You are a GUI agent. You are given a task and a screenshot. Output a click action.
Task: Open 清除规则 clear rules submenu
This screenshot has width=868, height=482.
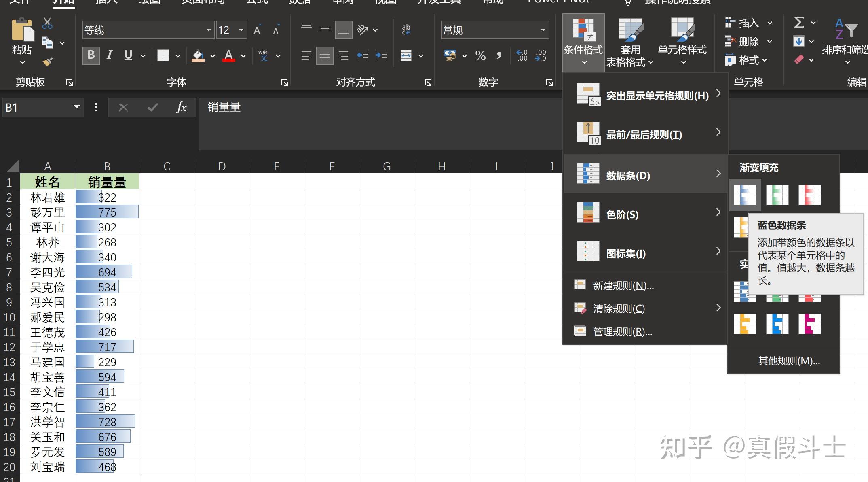645,308
